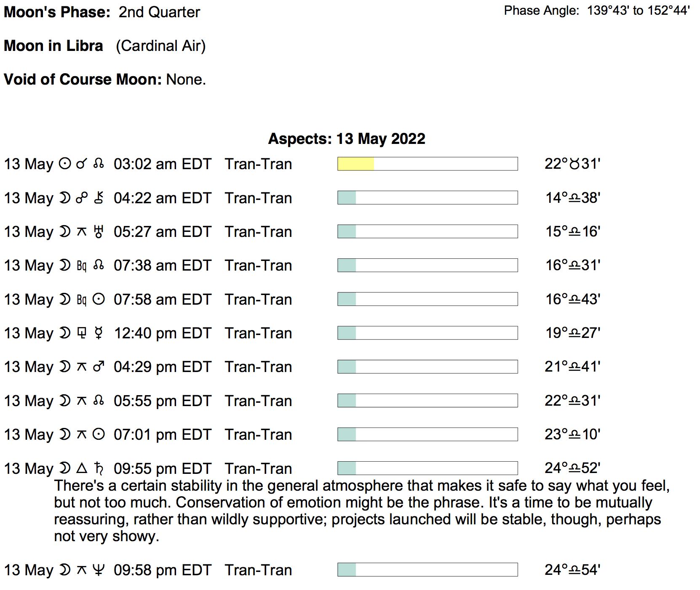700x590 pixels.
Task: Click the Mars glyph in the 04:29 pm row
Action: pyautogui.click(x=99, y=367)
